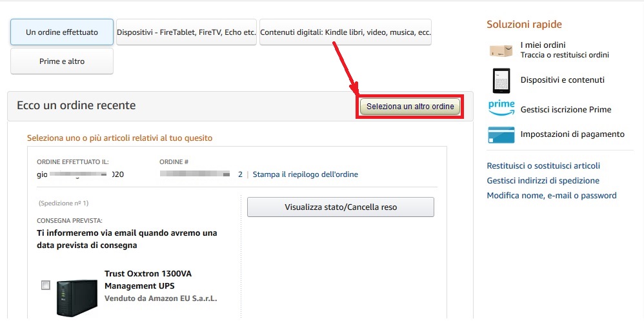Open Stampa il riepilogo dell'ordine link

[x=305, y=174]
